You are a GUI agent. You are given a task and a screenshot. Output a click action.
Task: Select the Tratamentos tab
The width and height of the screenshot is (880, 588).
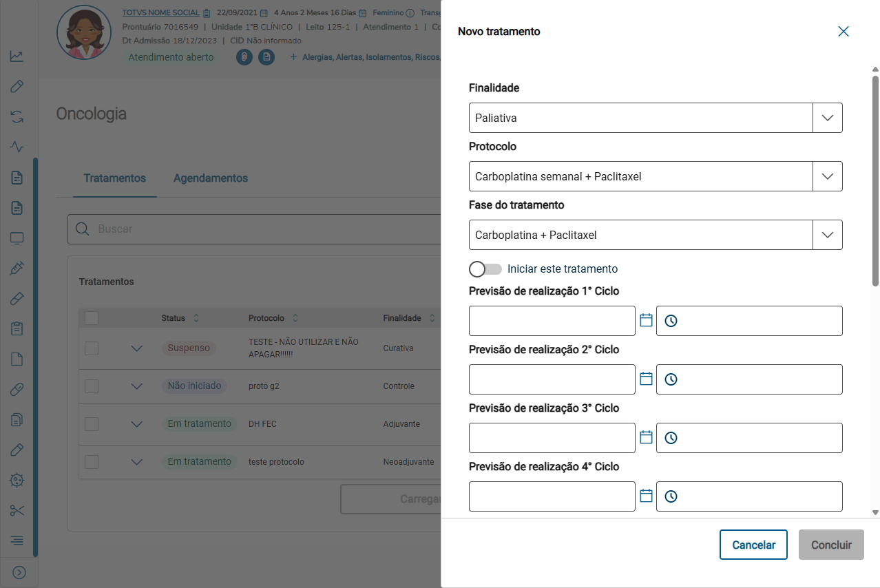click(x=115, y=178)
